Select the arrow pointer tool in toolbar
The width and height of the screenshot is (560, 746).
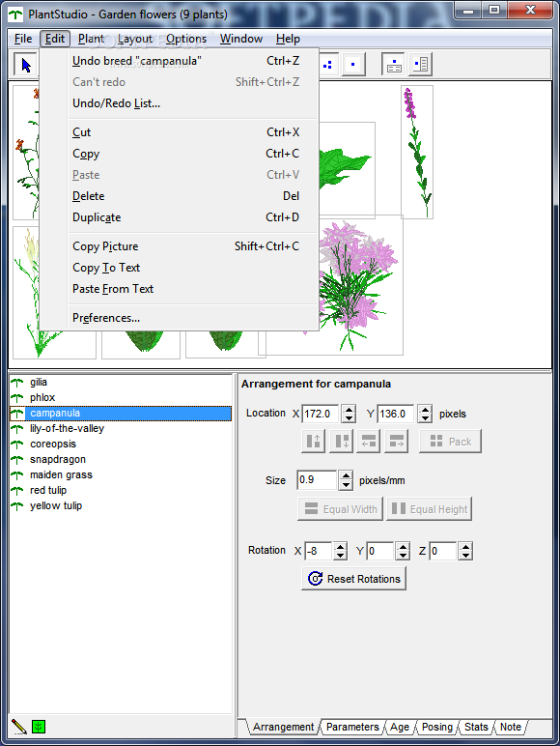pos(26,65)
